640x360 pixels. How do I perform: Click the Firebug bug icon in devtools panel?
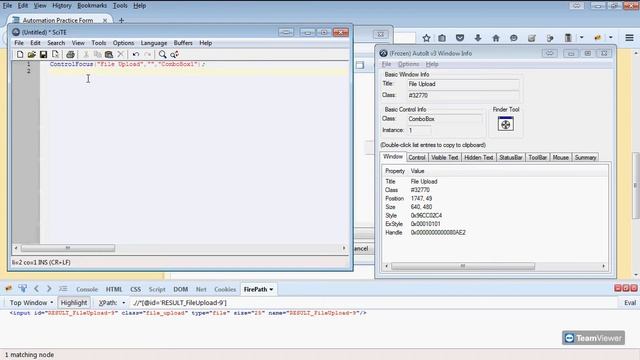coord(9,289)
